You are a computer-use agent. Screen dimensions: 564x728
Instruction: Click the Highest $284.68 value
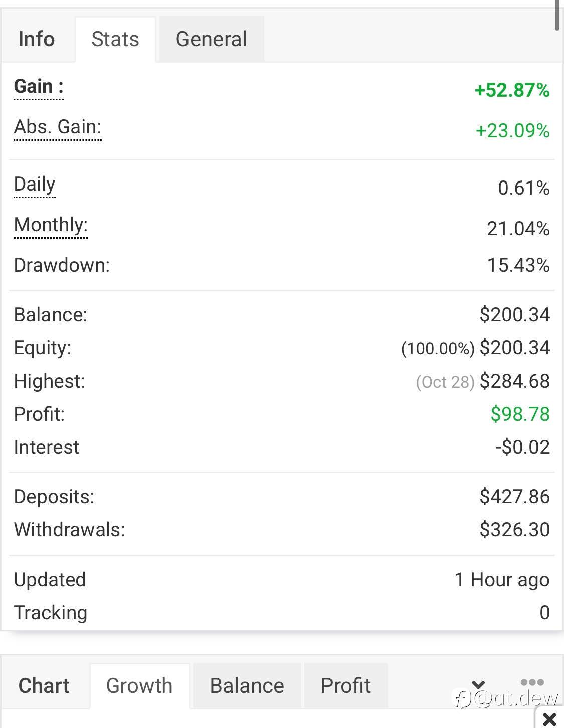515,381
